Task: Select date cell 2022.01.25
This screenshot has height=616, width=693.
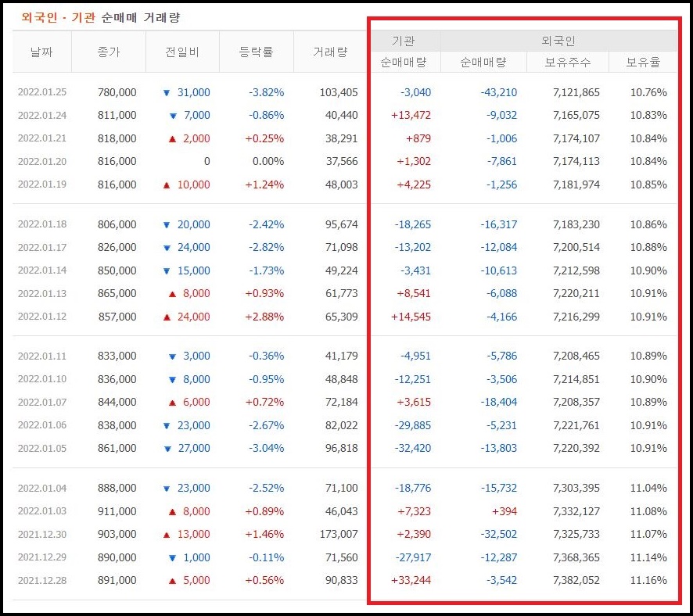Action: [42, 92]
